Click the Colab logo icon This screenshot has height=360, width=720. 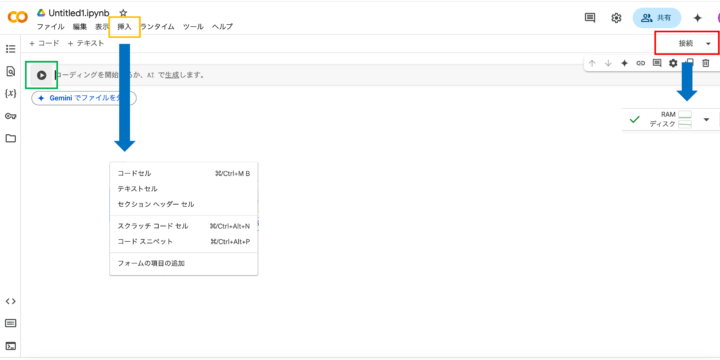pyautogui.click(x=18, y=17)
